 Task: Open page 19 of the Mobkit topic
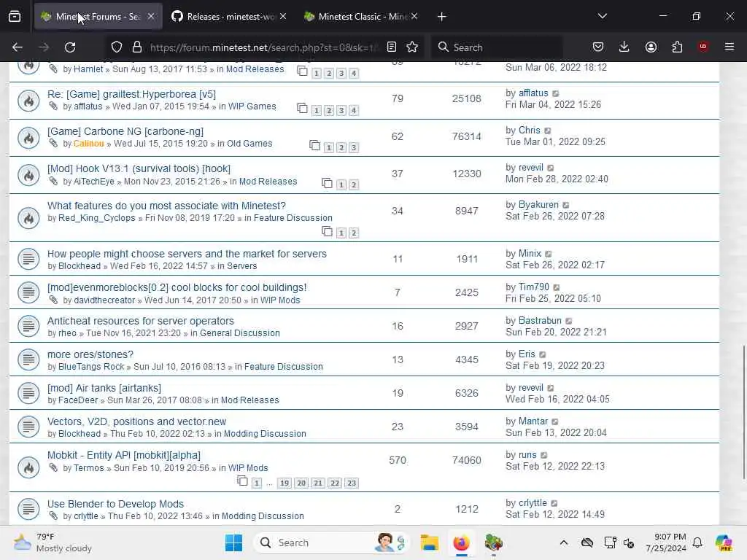point(285,483)
